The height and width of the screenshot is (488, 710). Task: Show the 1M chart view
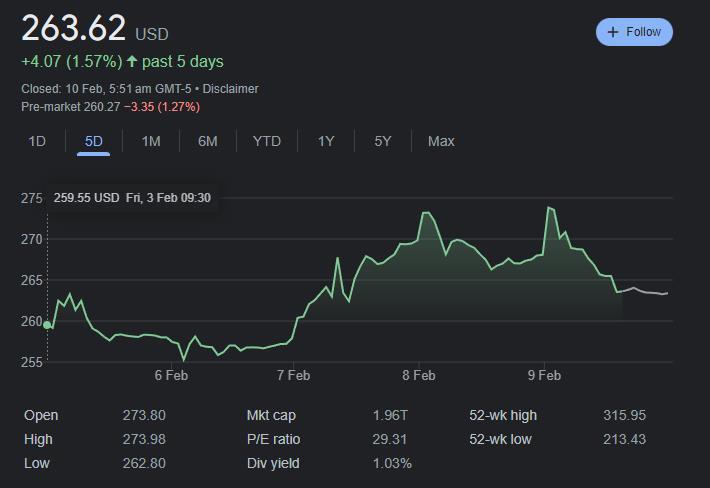click(x=151, y=141)
